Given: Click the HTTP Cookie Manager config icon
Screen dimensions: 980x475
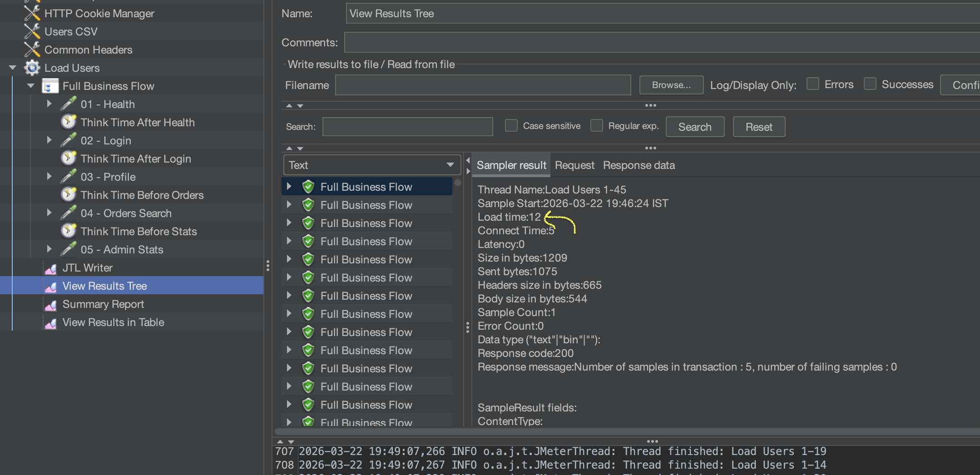Looking at the screenshot, I should [32, 13].
